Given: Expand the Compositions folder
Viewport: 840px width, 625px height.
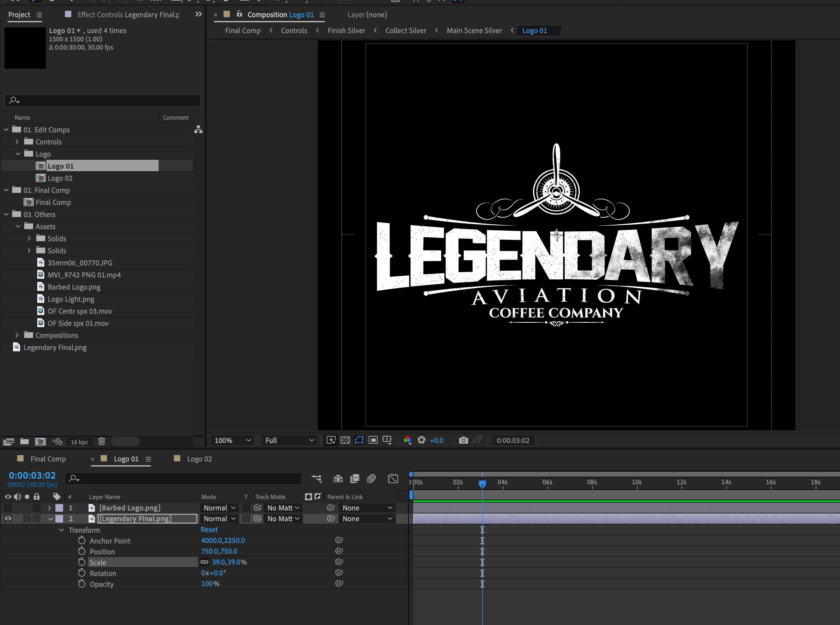Looking at the screenshot, I should pyautogui.click(x=17, y=335).
